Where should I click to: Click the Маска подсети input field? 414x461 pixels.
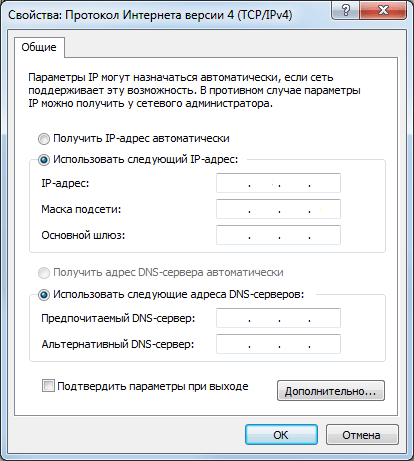pyautogui.click(x=278, y=209)
